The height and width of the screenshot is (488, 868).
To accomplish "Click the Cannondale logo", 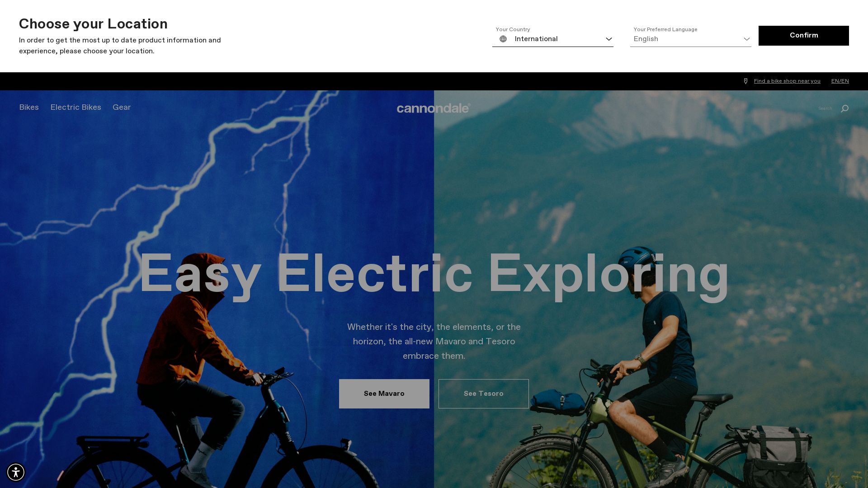I will coord(434,108).
